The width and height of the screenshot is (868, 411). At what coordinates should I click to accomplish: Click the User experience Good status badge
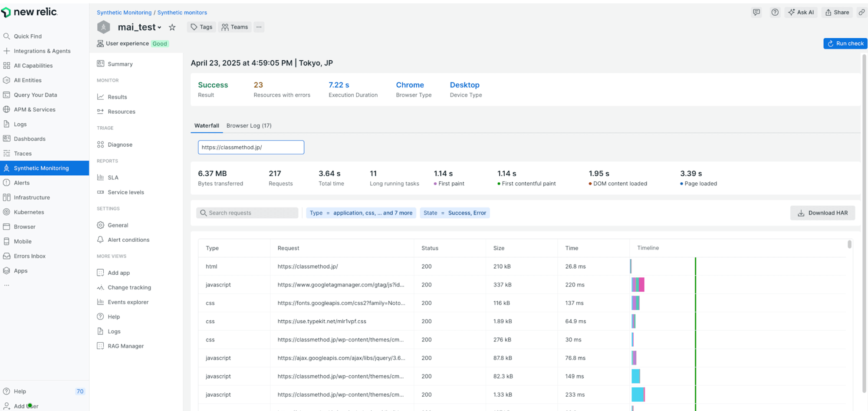point(160,43)
